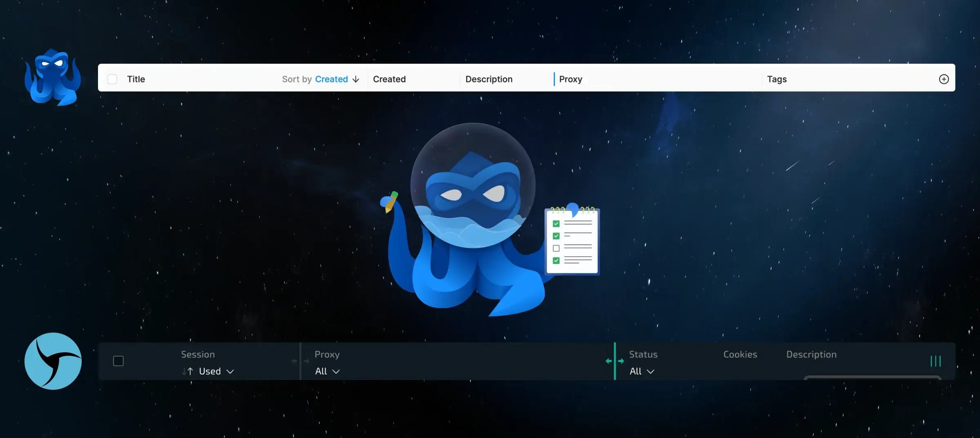980x438 pixels.
Task: Check the select-all box beside Title
Action: click(112, 79)
